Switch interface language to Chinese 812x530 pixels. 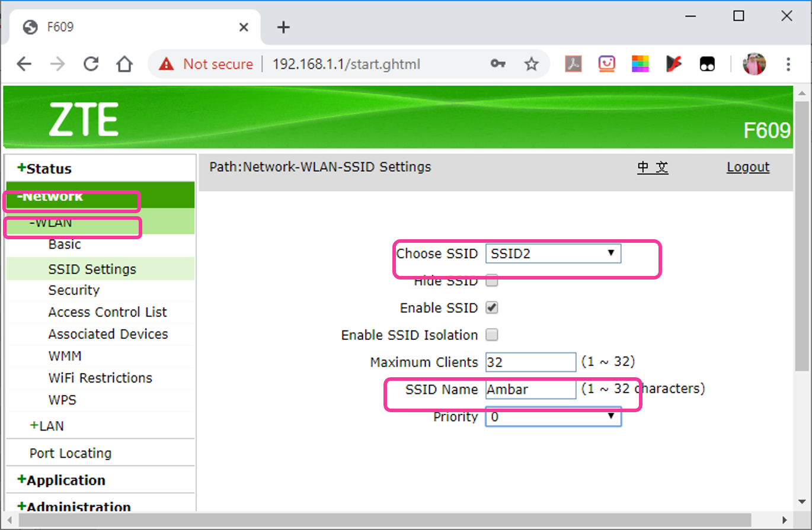coord(653,167)
